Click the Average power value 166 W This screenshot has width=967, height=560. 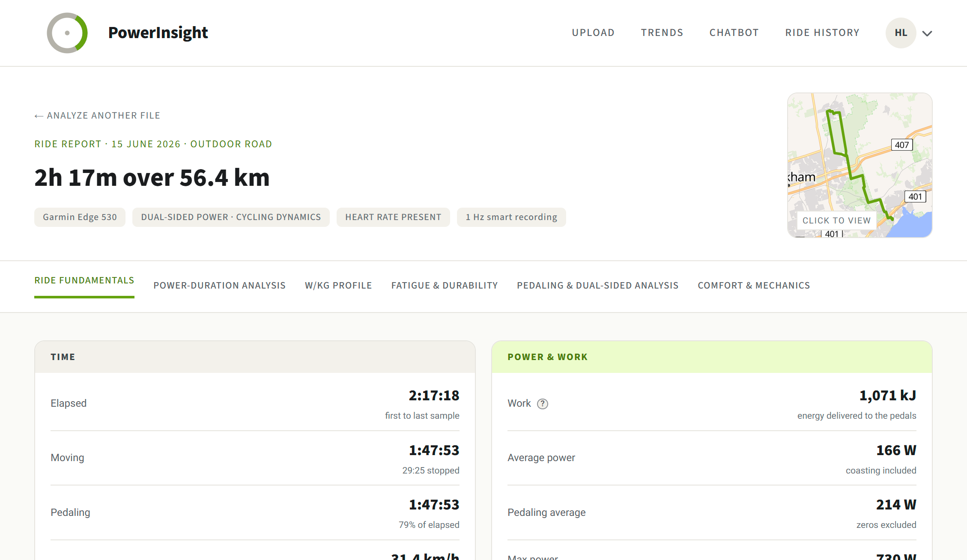(x=896, y=450)
